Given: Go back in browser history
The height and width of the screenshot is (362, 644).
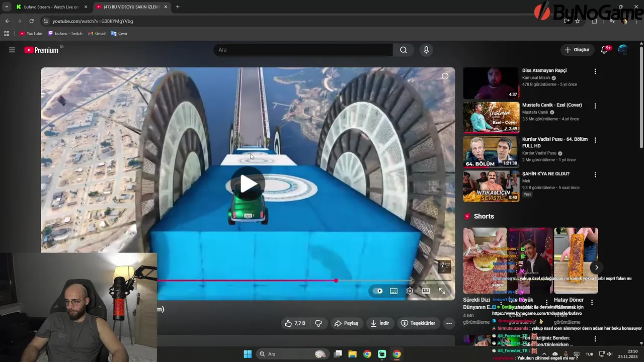Looking at the screenshot, I should click(x=7, y=21).
